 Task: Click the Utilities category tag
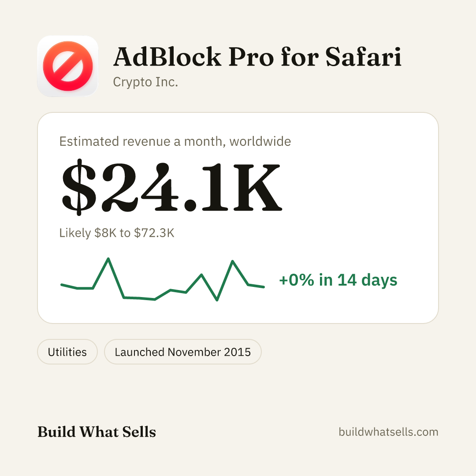coord(67,352)
